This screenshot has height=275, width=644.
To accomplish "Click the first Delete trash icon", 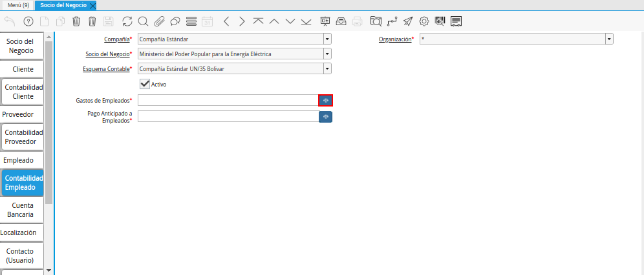I will point(76,21).
